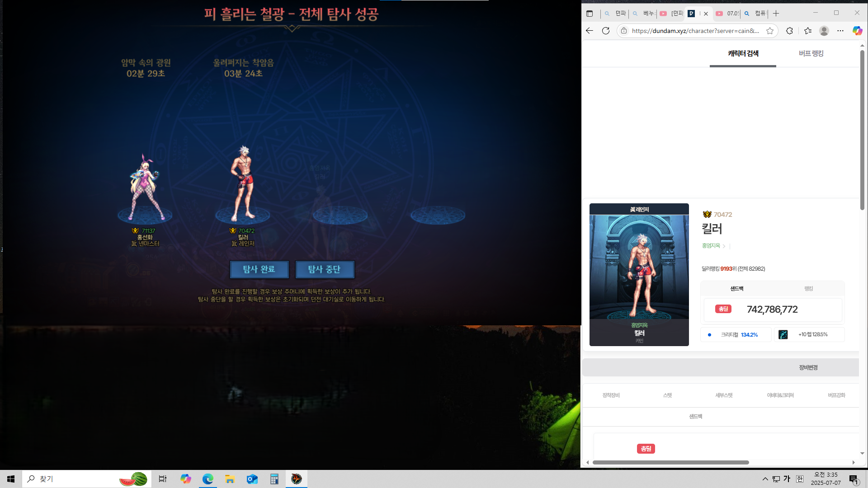Image resolution: width=868 pixels, height=488 pixels.
Task: Open the tab actions menu icon
Action: 590,14
